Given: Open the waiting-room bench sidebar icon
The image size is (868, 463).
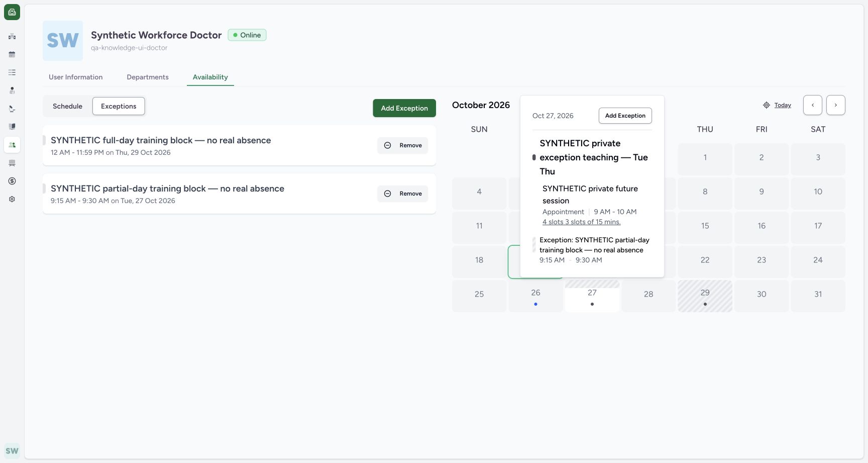Looking at the screenshot, I should point(12,163).
